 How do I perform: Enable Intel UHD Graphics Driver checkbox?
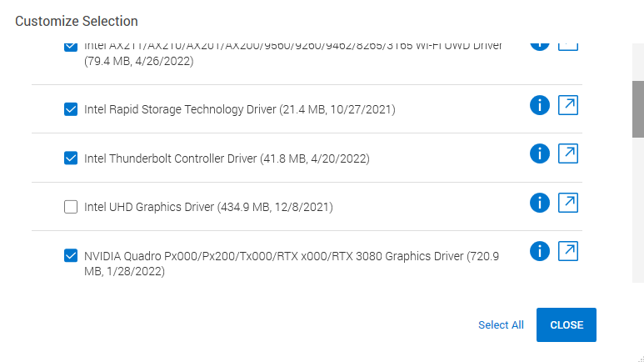point(71,207)
